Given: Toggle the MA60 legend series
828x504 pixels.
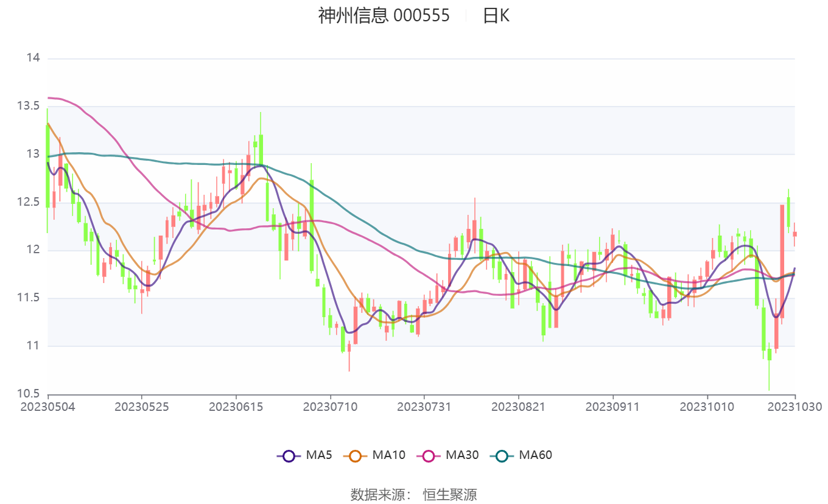Looking at the screenshot, I should (521, 455).
